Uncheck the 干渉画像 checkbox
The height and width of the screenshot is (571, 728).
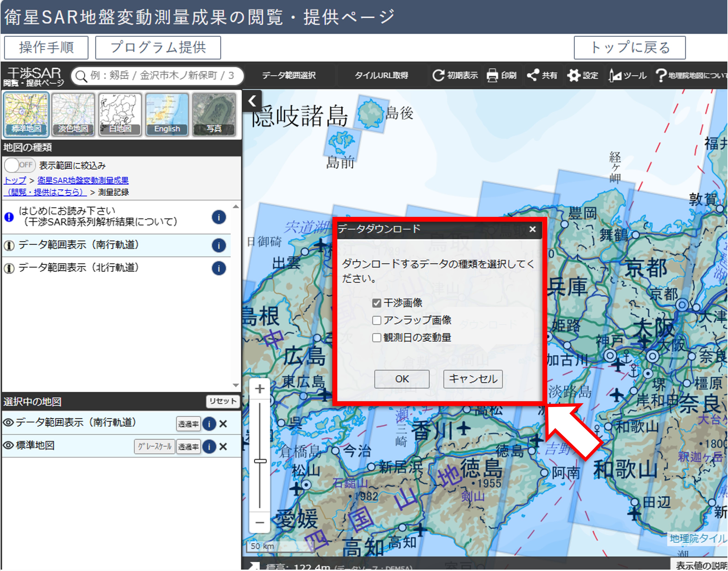coord(376,303)
